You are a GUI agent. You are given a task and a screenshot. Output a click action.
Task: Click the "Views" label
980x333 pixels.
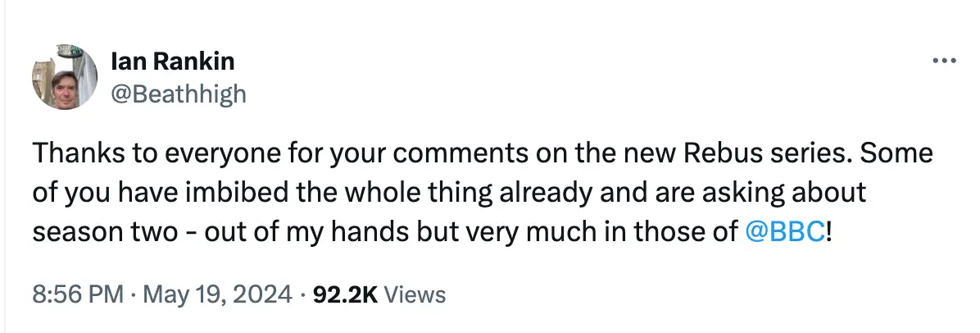point(415,294)
